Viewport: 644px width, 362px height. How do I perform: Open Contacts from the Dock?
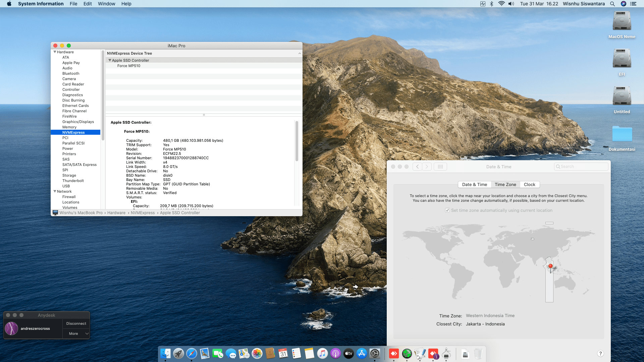tap(270, 353)
